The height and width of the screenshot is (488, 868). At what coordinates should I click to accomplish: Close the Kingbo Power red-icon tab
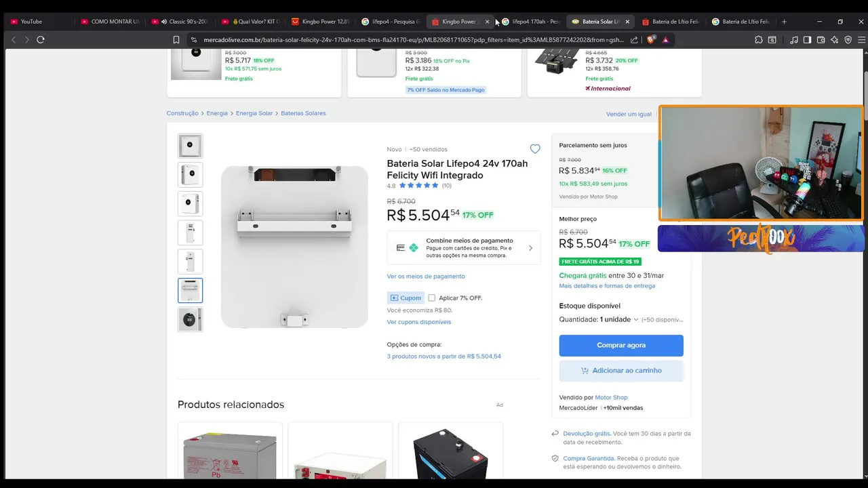pos(487,22)
